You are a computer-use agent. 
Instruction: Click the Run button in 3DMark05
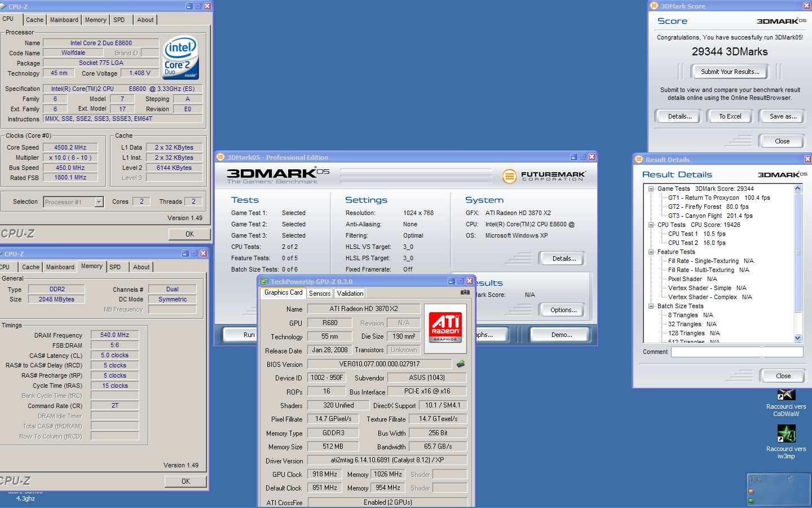pos(241,335)
